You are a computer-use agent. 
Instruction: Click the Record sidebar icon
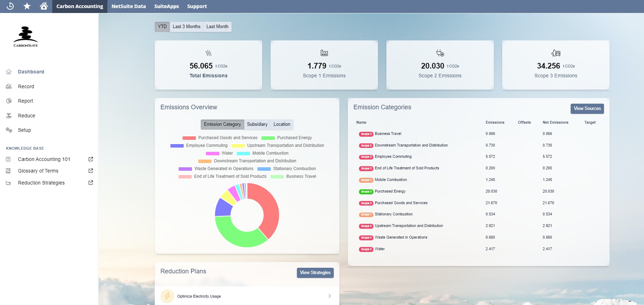tap(9, 86)
